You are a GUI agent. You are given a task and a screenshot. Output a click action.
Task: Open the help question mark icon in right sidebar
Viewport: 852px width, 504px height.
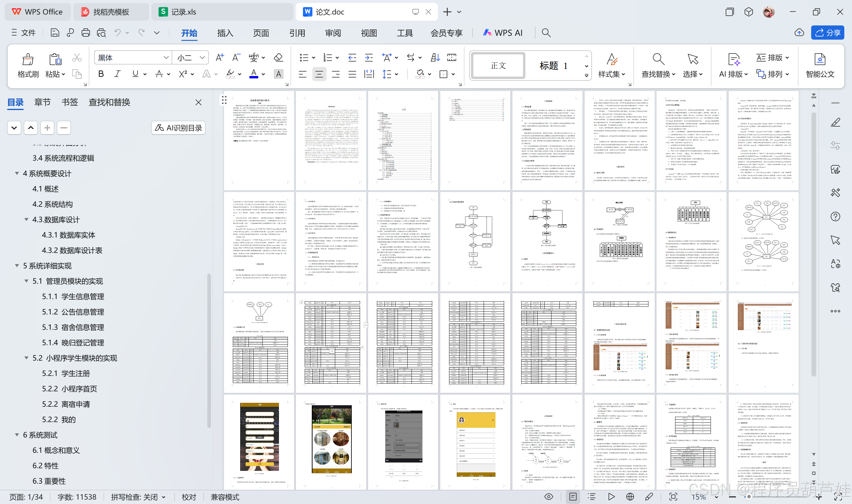point(835,216)
